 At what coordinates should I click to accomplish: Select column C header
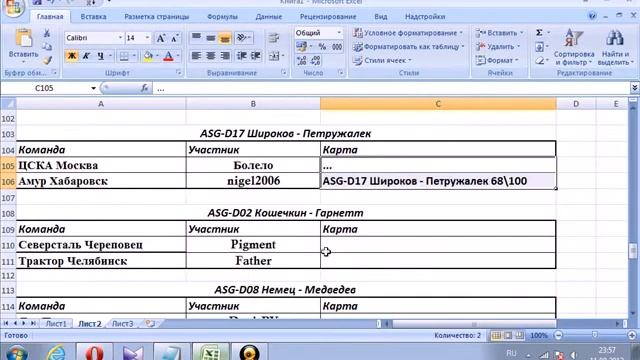pos(438,104)
